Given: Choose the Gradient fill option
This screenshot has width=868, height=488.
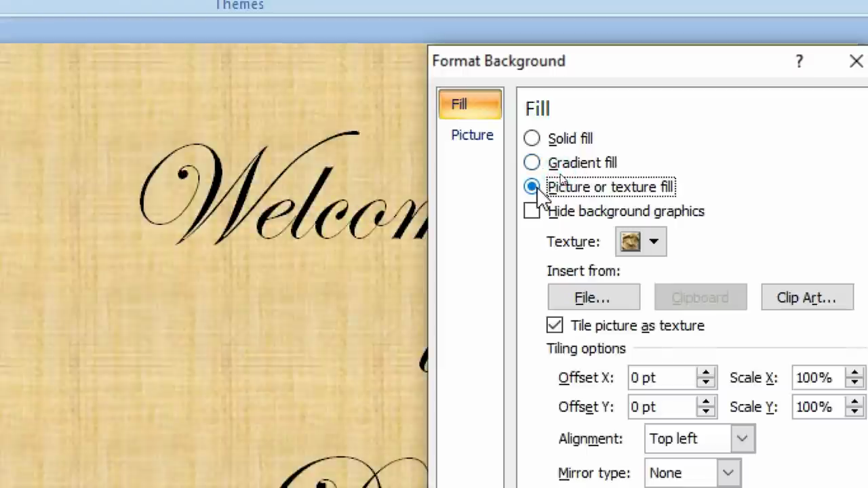Looking at the screenshot, I should point(532,163).
